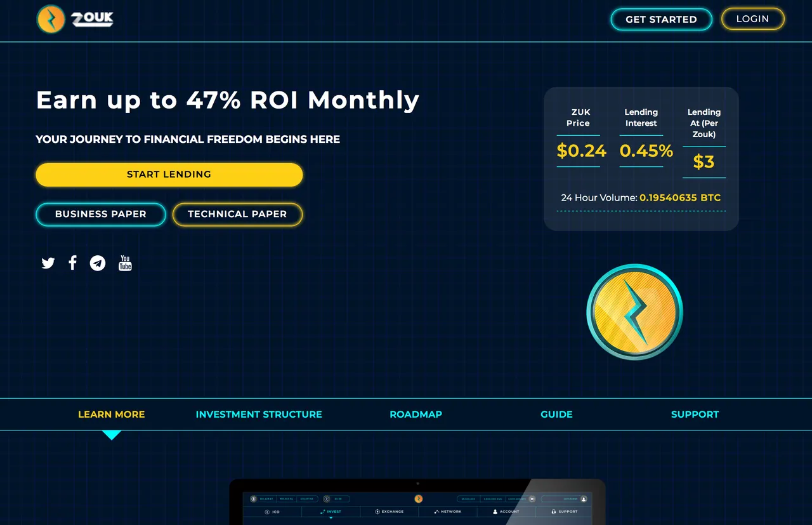Click the Start Lending button

tap(169, 175)
